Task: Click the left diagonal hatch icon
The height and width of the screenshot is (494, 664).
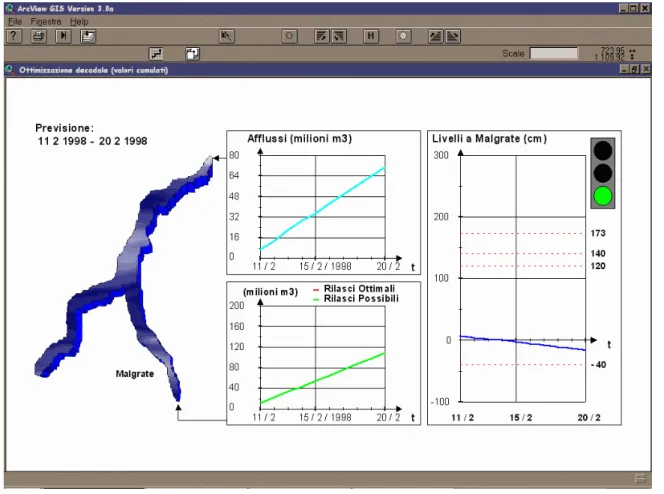Action: pyautogui.click(x=322, y=36)
